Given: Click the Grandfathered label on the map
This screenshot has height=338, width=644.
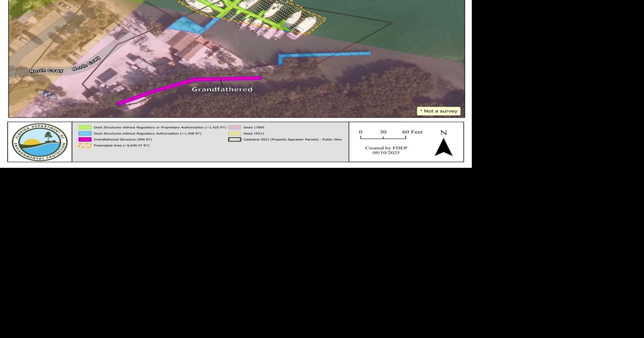Looking at the screenshot, I should point(222,89).
